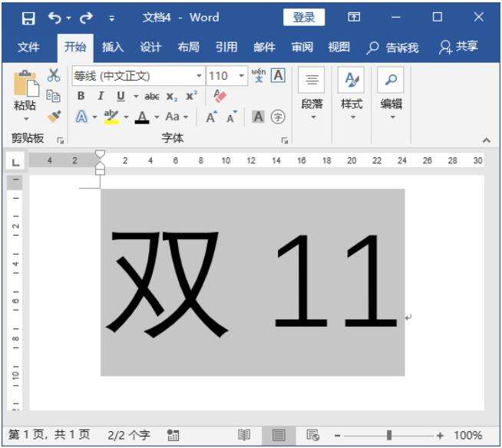
Task: Expand highlight color dropdown arrow
Action: point(126,117)
